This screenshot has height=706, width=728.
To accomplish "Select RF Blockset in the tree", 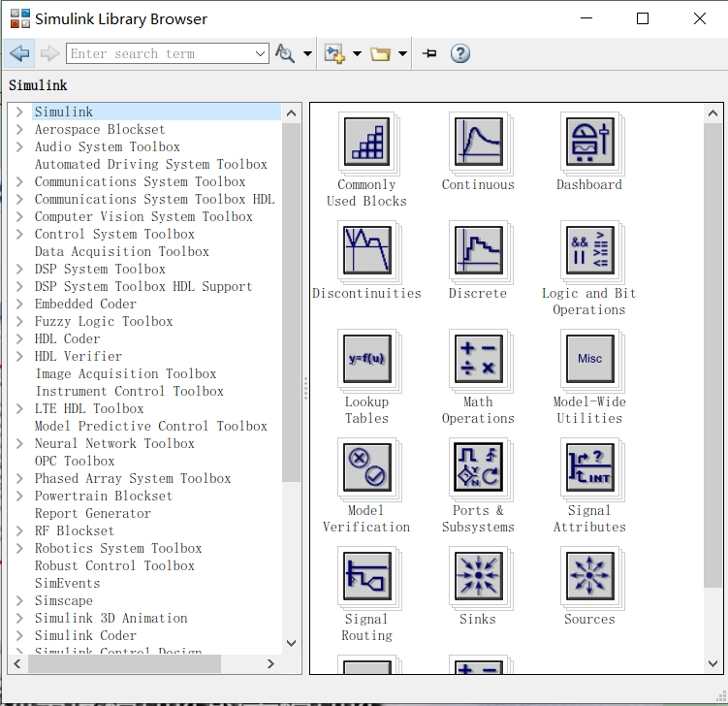I will coord(75,530).
